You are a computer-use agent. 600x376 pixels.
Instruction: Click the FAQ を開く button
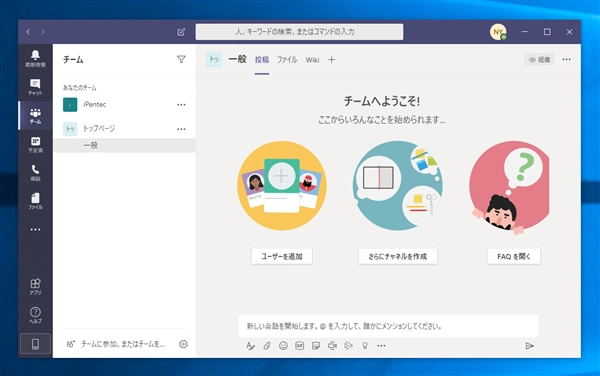pos(514,256)
